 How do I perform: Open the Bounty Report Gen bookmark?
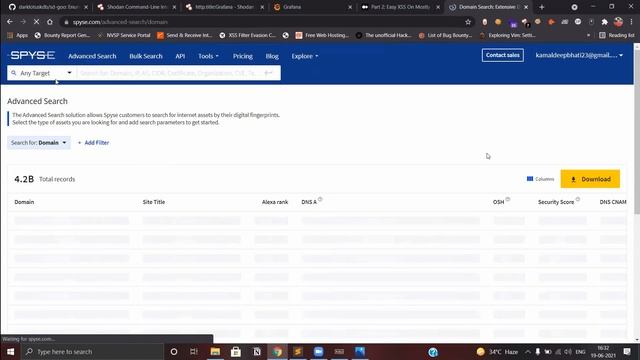click(x=62, y=36)
